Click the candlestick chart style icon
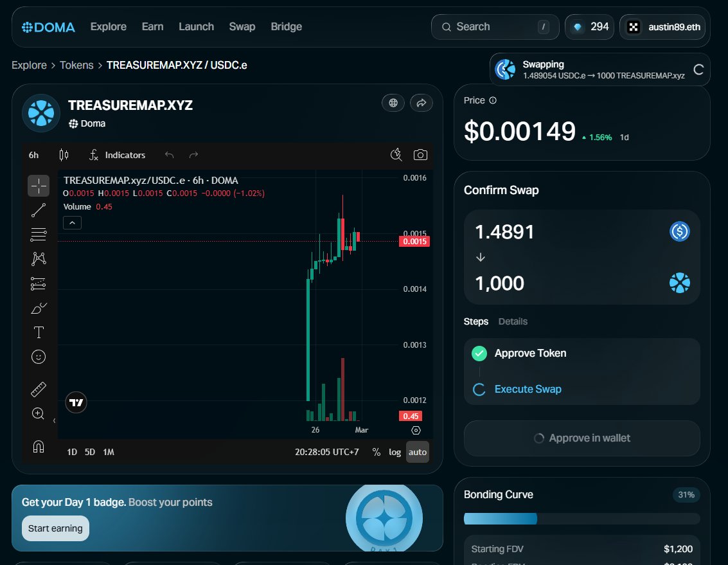This screenshot has height=565, width=728. pyautogui.click(x=64, y=155)
